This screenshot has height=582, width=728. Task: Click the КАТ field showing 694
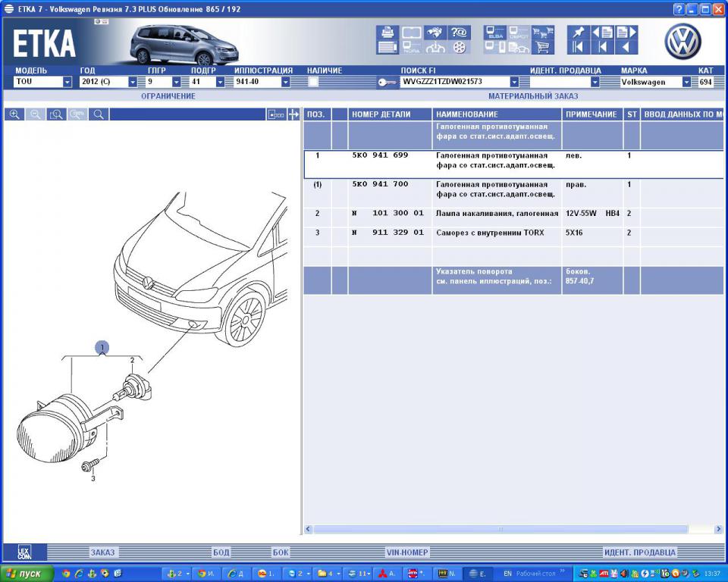click(706, 82)
